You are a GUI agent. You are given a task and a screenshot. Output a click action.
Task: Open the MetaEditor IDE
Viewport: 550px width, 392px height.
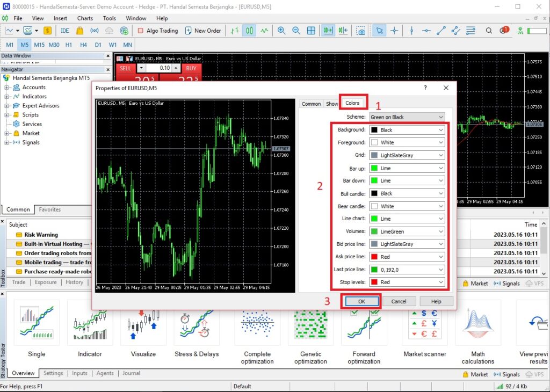pos(65,31)
